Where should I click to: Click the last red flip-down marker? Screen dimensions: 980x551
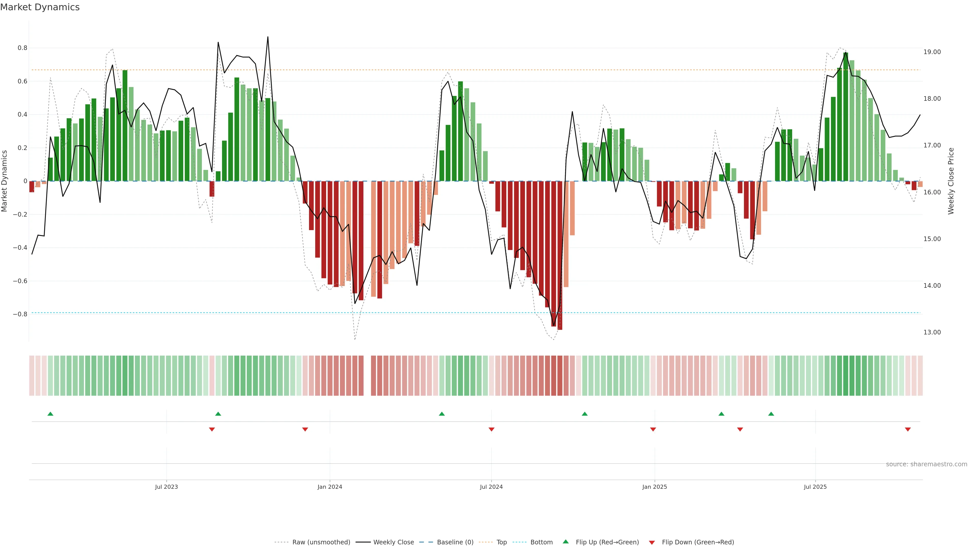(908, 429)
